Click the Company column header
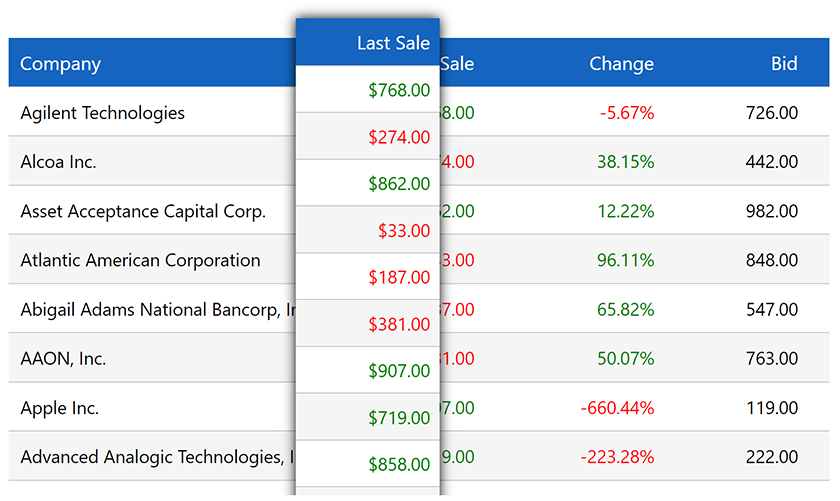The image size is (840, 501). pyautogui.click(x=61, y=64)
